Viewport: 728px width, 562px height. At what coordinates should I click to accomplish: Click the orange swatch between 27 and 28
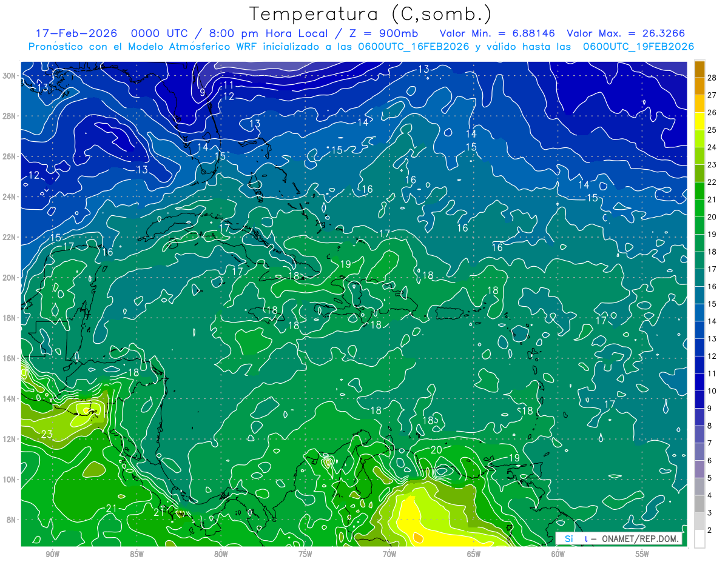point(699,86)
